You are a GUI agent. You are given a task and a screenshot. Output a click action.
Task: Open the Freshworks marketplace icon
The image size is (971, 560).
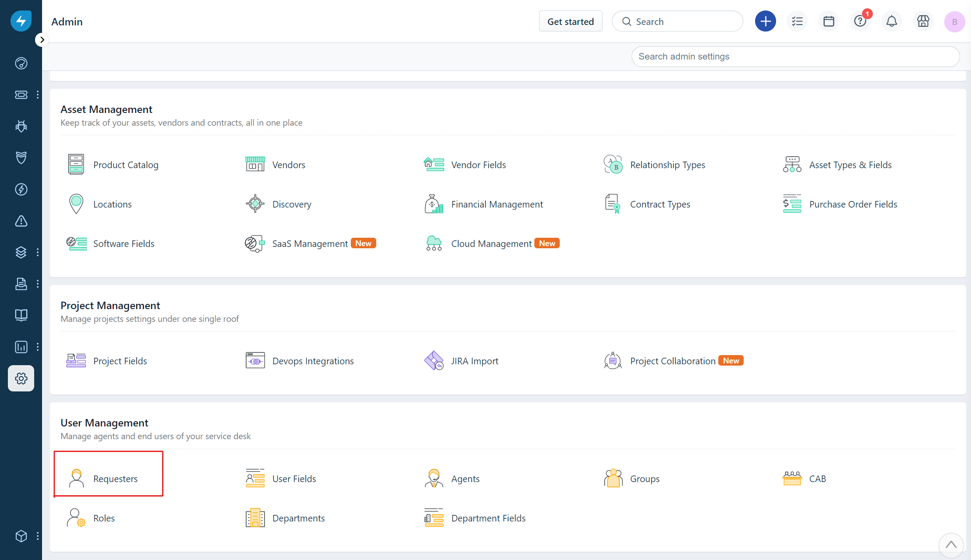pyautogui.click(x=923, y=21)
